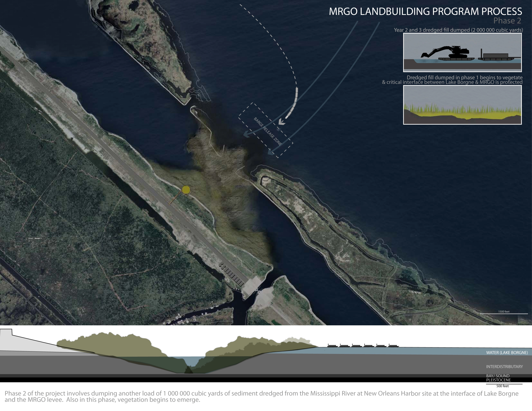Click the PLEISTOCENE layer label

click(x=498, y=380)
